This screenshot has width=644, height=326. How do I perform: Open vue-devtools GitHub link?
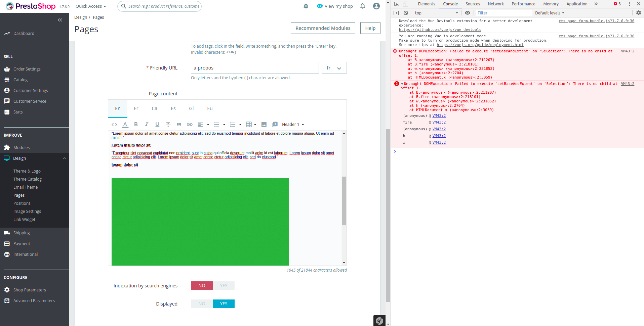point(440,30)
